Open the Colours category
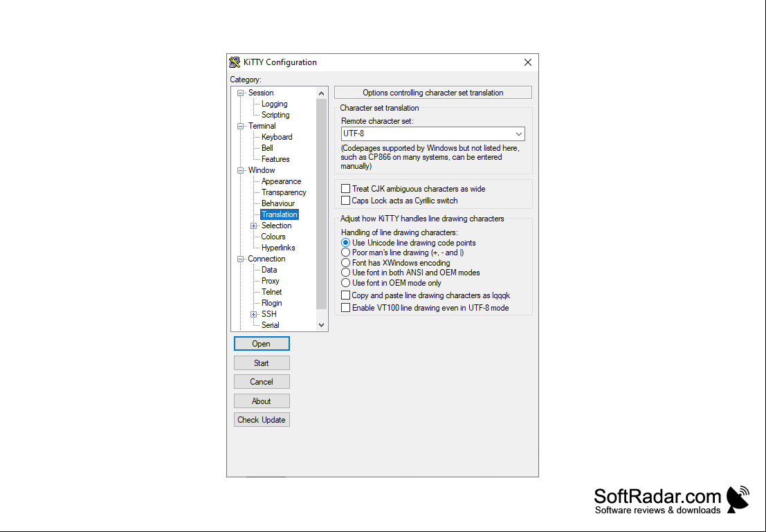Screen dimensions: 766x532 pyautogui.click(x=273, y=237)
